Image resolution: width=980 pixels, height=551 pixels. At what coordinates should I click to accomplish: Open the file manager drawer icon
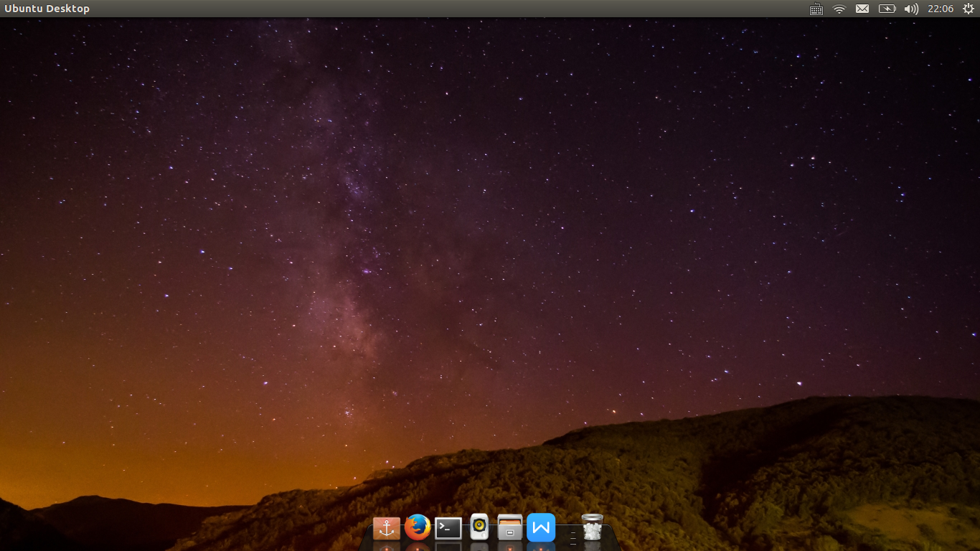(x=510, y=527)
